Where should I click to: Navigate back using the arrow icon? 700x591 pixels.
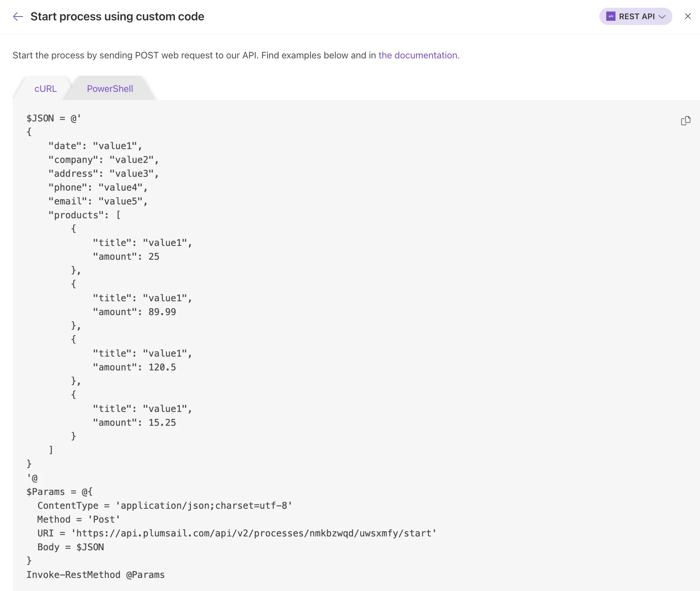(x=18, y=17)
